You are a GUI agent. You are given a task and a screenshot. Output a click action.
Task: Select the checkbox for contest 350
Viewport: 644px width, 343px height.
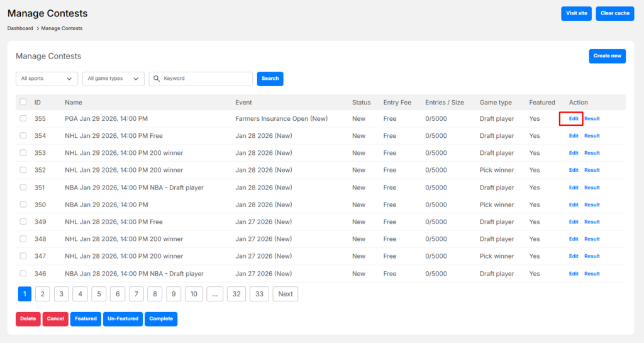23,205
